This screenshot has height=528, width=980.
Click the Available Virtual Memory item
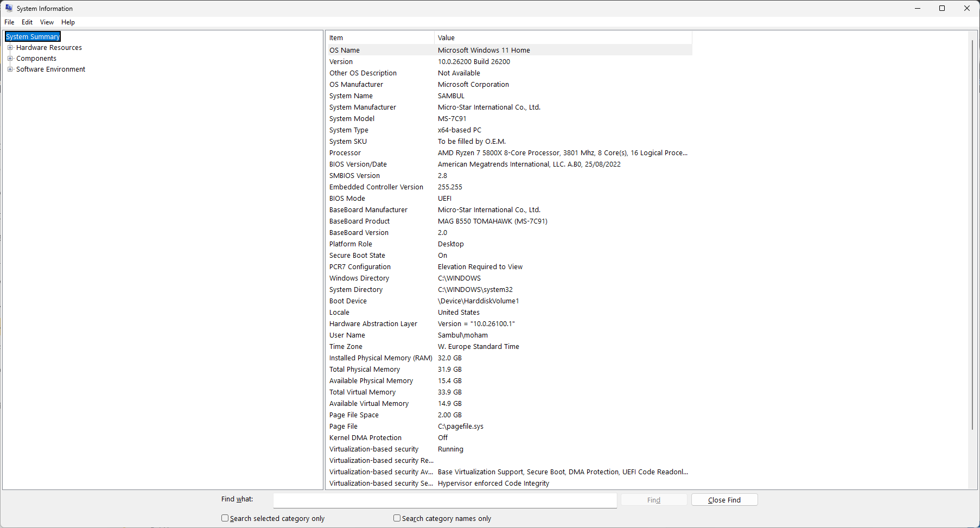coord(369,404)
